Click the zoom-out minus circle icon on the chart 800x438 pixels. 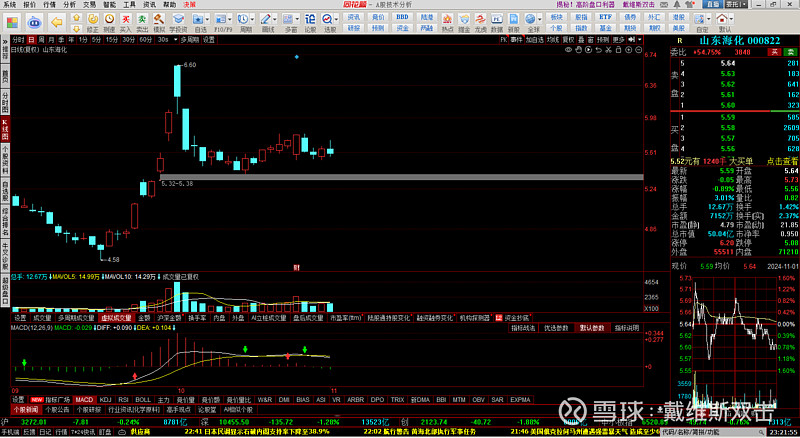pyautogui.click(x=638, y=50)
